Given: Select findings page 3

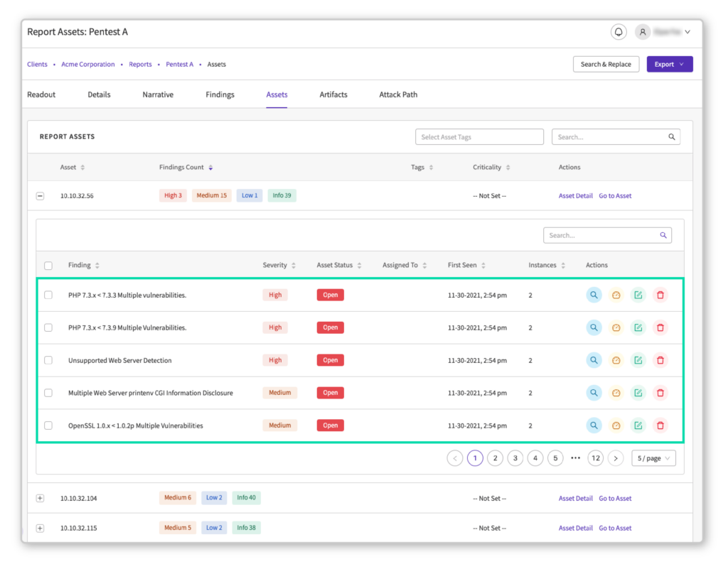Looking at the screenshot, I should point(515,458).
